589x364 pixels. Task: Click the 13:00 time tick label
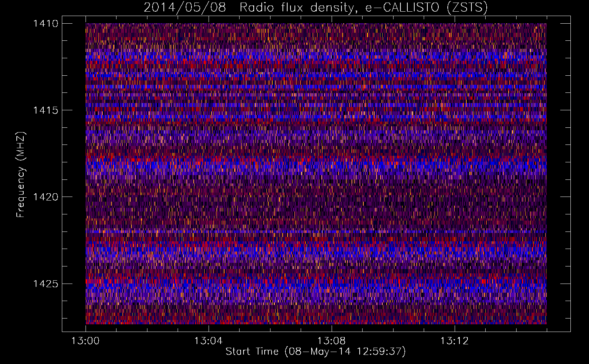[x=86, y=341]
